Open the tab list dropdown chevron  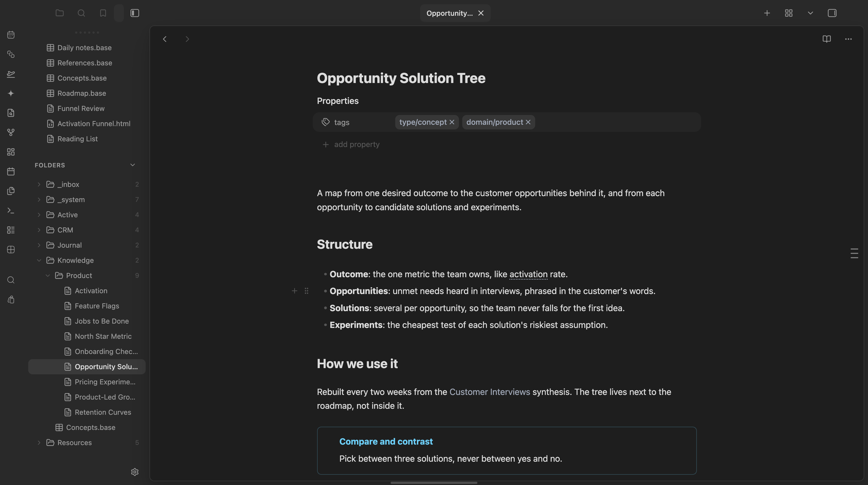pyautogui.click(x=810, y=13)
